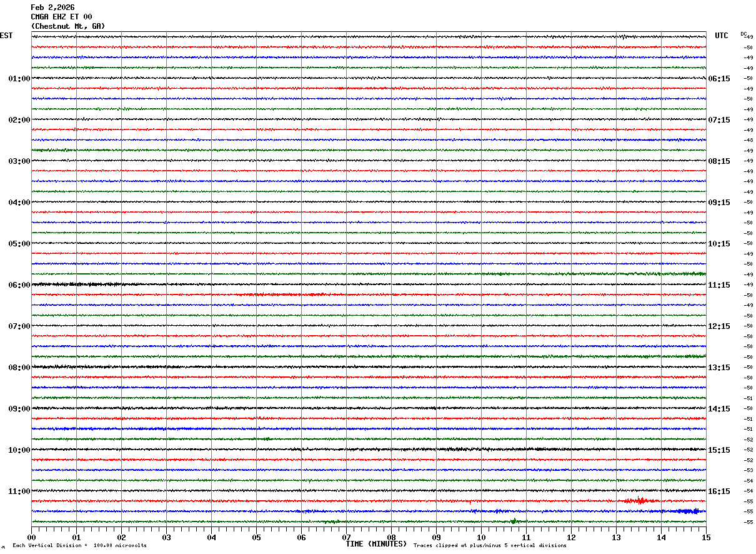This screenshot has width=756, height=554.
Task: Pick minute 05 on the time axis
Action: [256, 537]
